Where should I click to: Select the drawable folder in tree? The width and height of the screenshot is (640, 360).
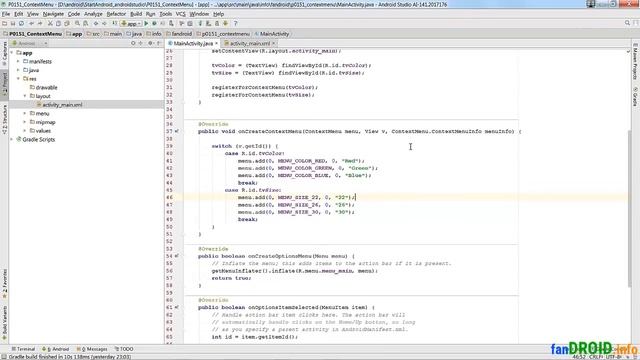(44, 87)
